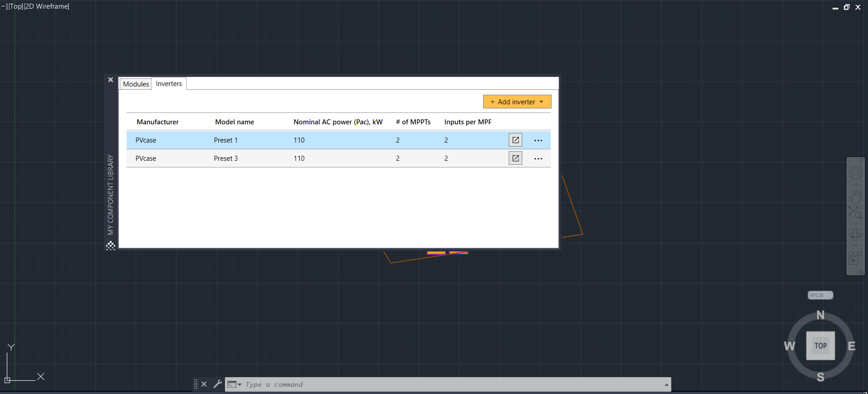Image resolution: width=868 pixels, height=394 pixels.
Task: Select the Preset 3 model name cell
Action: 226,159
